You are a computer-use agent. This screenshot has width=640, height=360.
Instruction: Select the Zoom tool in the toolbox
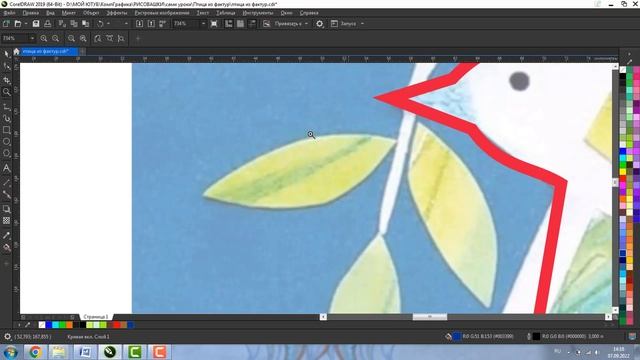pyautogui.click(x=7, y=92)
